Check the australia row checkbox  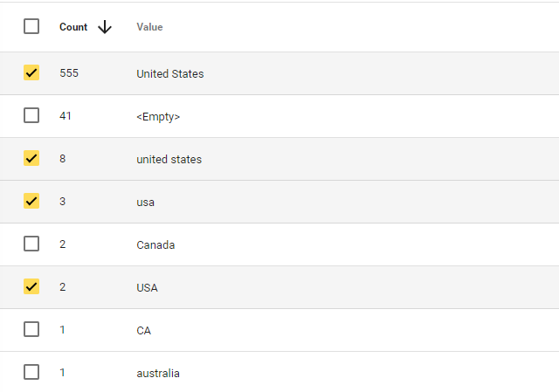click(31, 372)
